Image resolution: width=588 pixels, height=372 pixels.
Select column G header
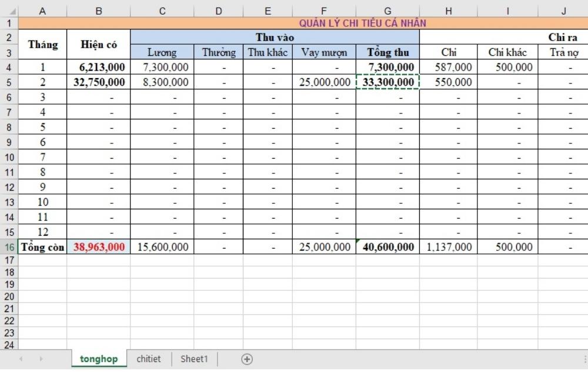[387, 11]
